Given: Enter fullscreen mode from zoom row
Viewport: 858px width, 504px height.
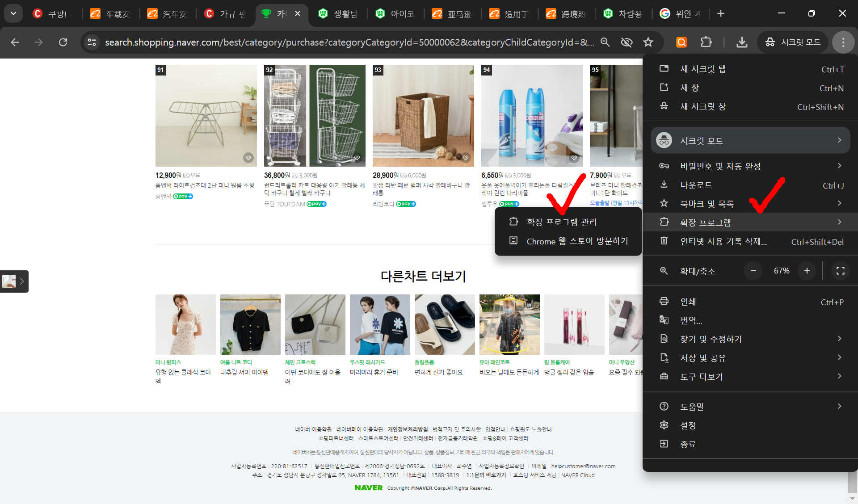Looking at the screenshot, I should coord(840,271).
